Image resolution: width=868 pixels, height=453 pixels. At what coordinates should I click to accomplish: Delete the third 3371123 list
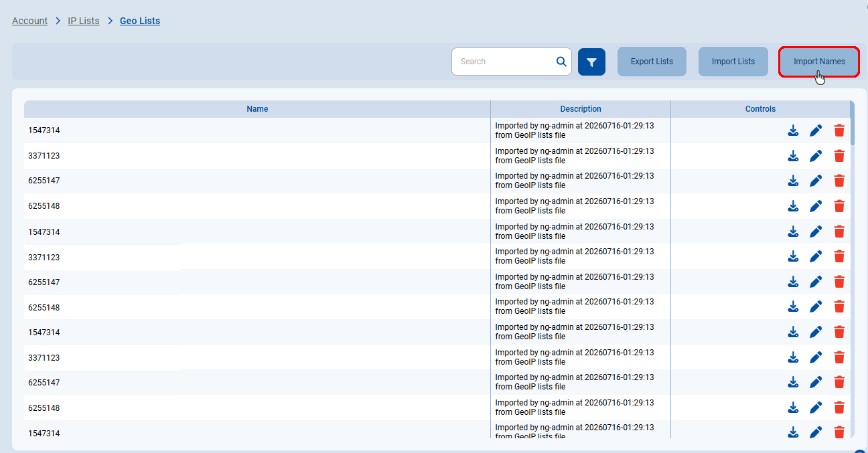tap(839, 357)
